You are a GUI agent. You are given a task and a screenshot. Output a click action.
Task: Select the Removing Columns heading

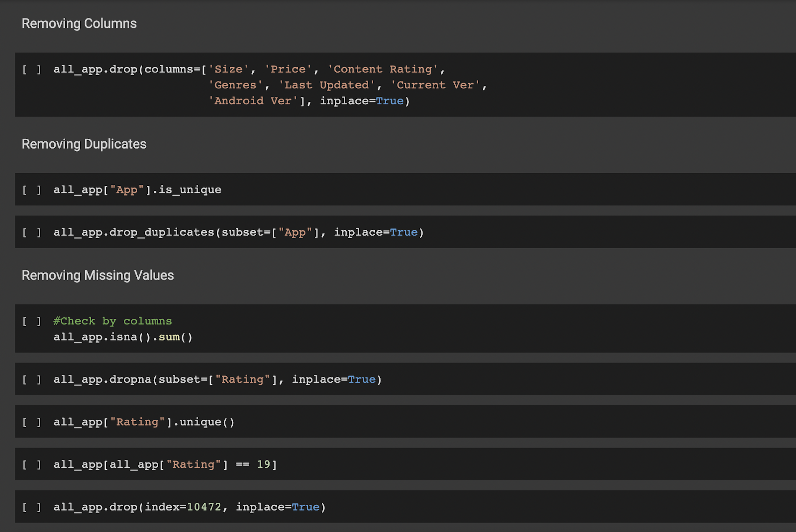click(x=79, y=23)
